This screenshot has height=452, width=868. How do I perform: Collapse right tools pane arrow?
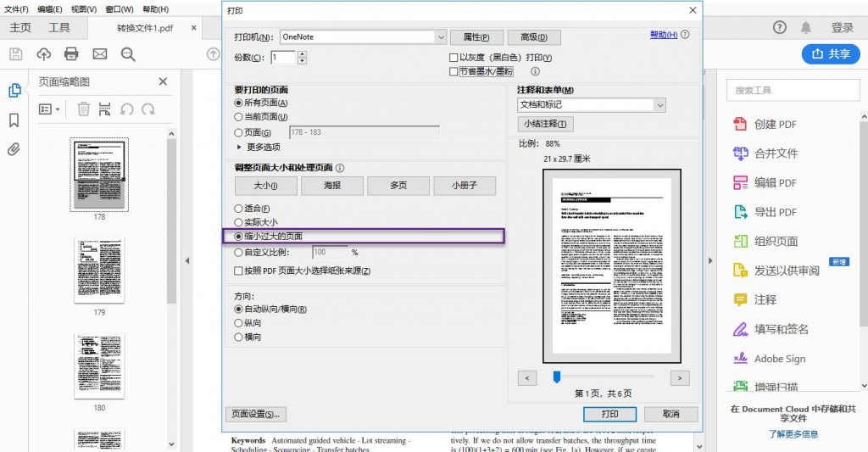[711, 260]
